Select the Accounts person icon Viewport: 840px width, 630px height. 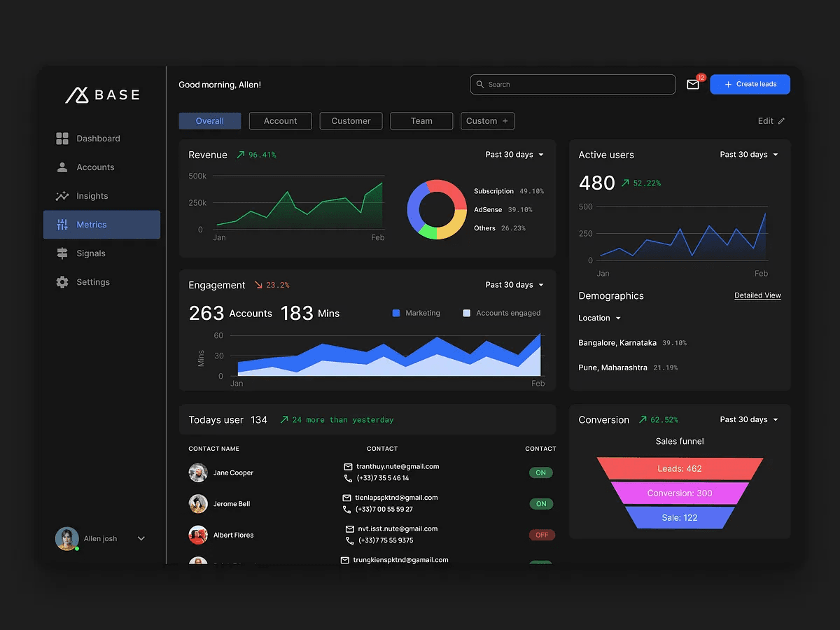(62, 167)
